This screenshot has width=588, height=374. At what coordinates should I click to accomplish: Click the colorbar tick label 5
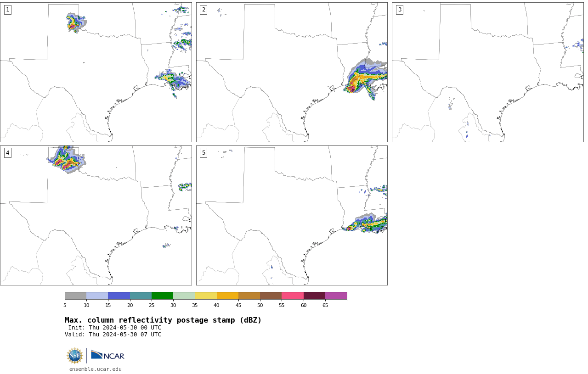pyautogui.click(x=65, y=305)
